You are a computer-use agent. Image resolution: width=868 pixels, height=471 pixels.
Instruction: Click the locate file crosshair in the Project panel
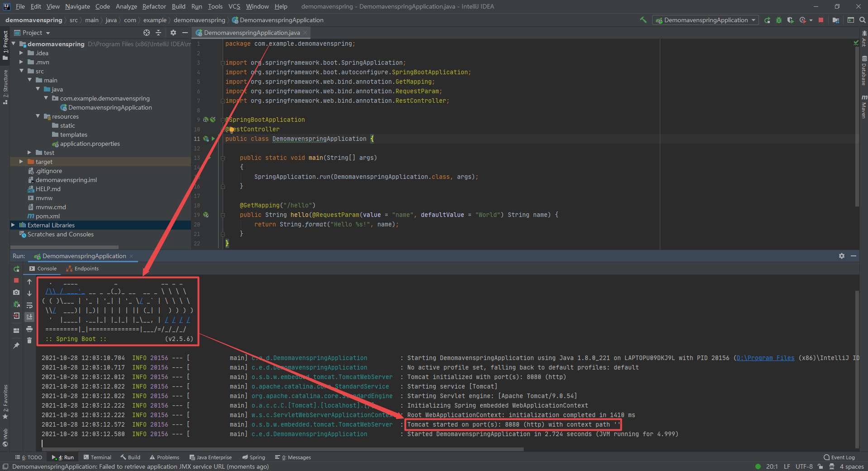pyautogui.click(x=147, y=33)
